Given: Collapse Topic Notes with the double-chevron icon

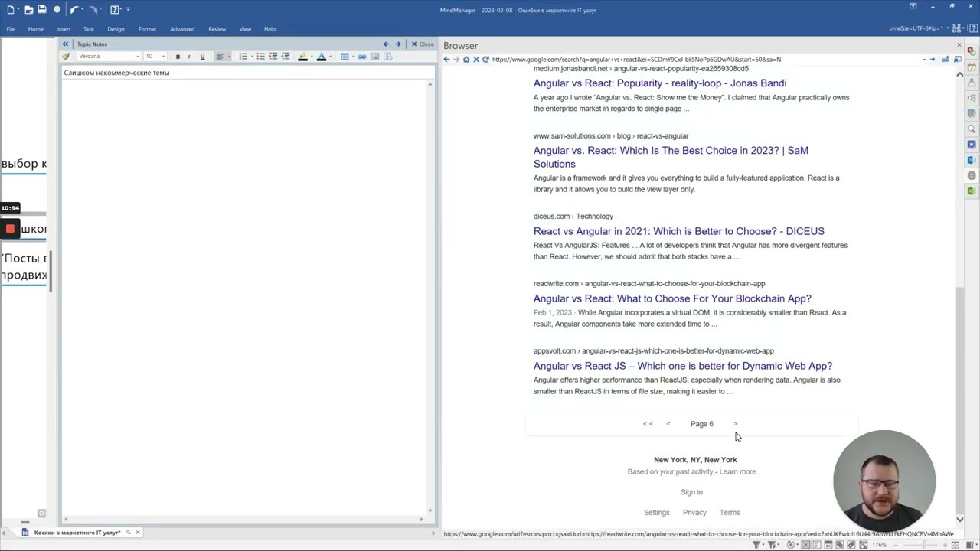Looking at the screenshot, I should coord(66,44).
